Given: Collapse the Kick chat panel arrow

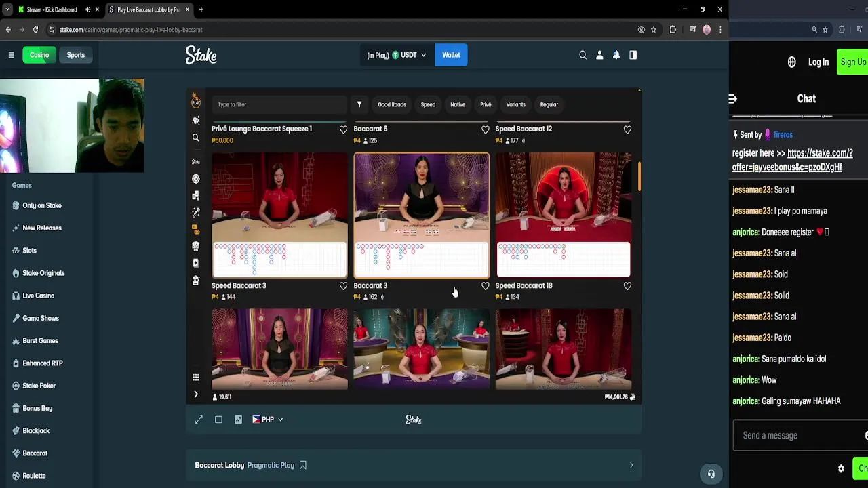Looking at the screenshot, I should pos(732,99).
